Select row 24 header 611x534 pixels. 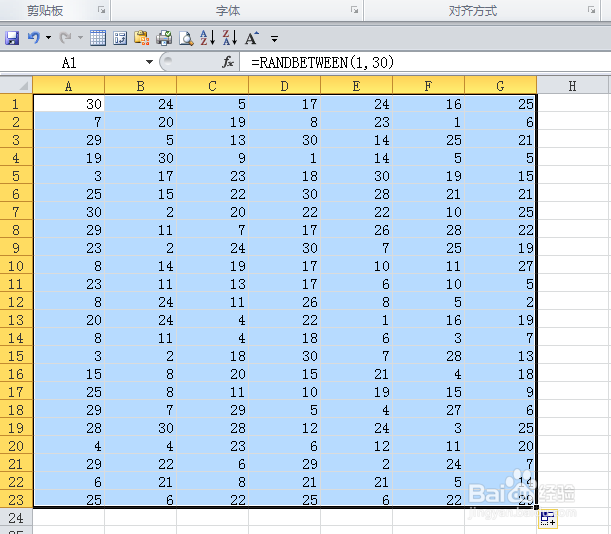pos(16,518)
